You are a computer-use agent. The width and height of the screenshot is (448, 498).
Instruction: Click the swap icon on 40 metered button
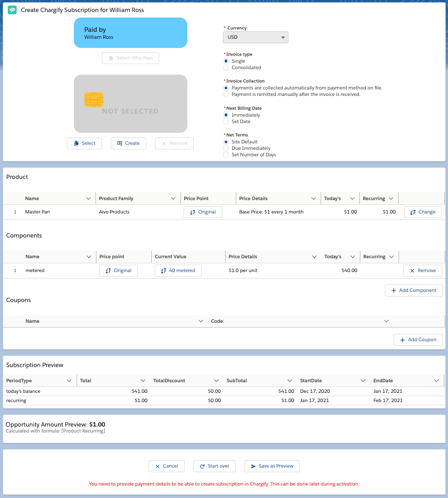coord(163,271)
